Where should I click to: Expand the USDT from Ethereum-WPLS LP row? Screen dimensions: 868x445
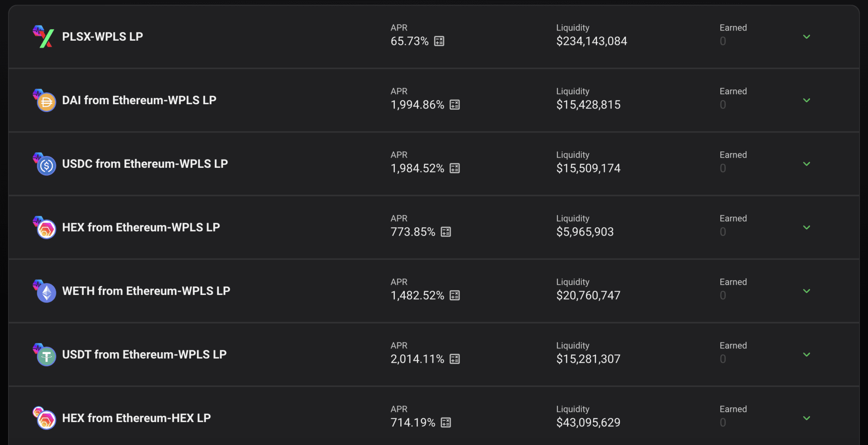tap(807, 355)
